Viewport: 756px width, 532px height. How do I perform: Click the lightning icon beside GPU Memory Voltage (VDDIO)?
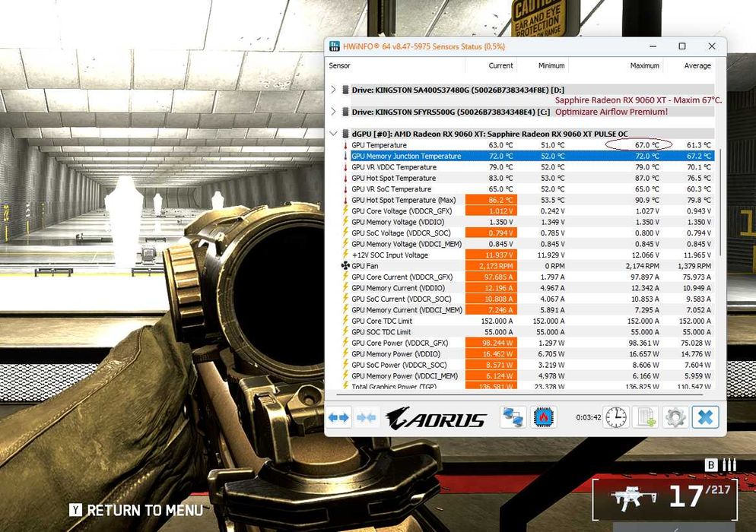(x=345, y=222)
